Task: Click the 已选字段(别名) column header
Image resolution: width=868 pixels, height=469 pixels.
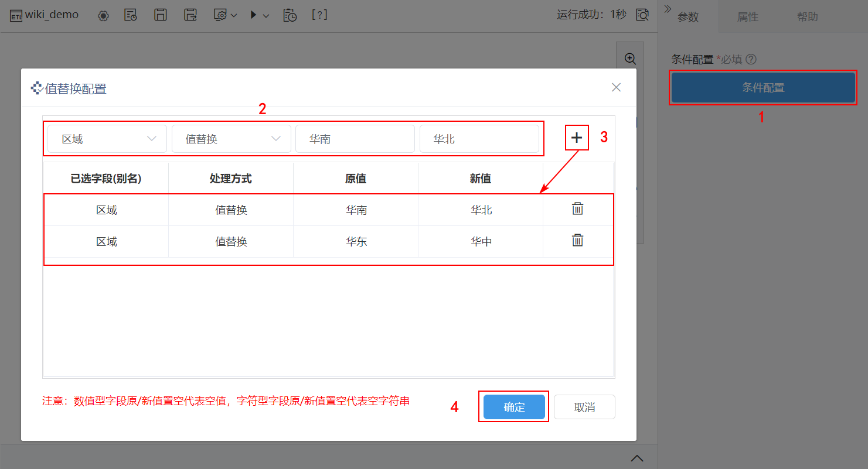Action: coord(106,179)
